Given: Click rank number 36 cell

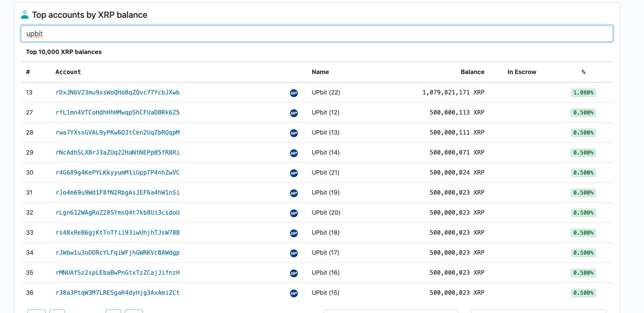Looking at the screenshot, I should pos(29,293).
